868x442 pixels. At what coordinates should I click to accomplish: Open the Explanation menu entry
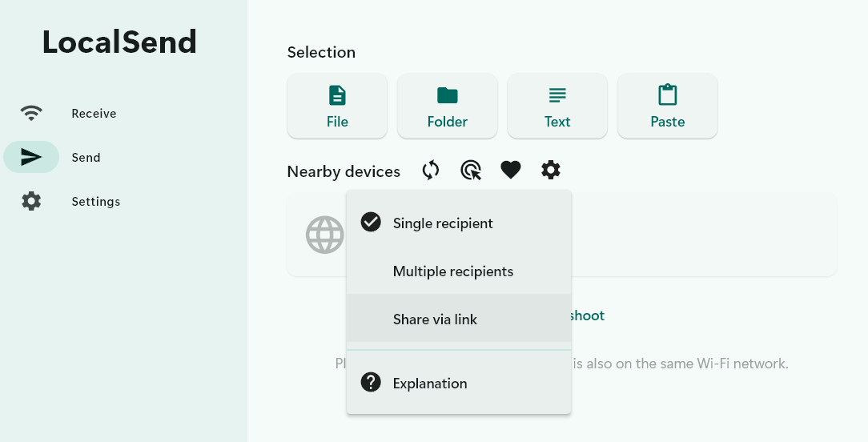[x=430, y=384]
